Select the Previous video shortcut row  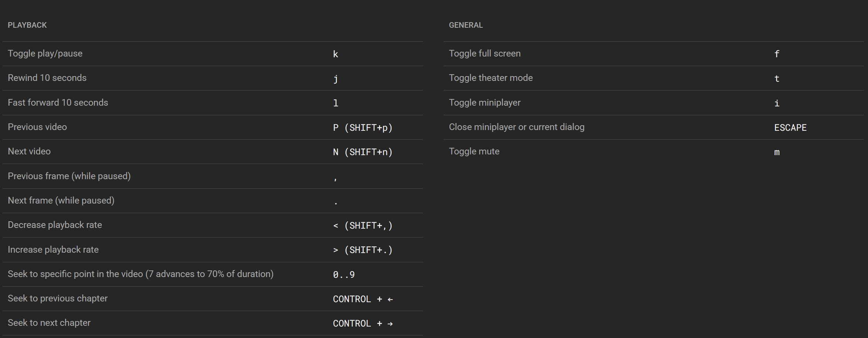pyautogui.click(x=213, y=127)
